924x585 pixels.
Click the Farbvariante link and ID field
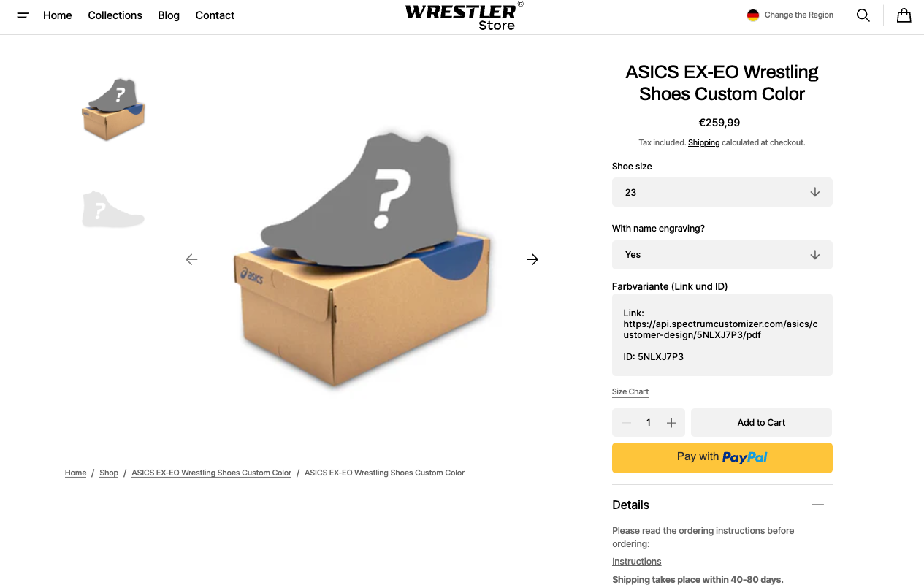[x=722, y=335]
